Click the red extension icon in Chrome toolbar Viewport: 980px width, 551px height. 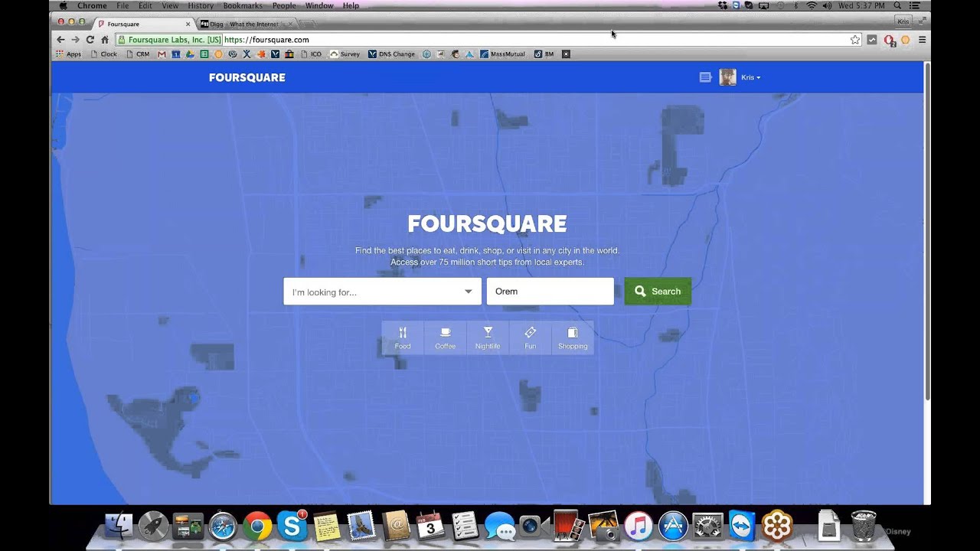pos(889,40)
